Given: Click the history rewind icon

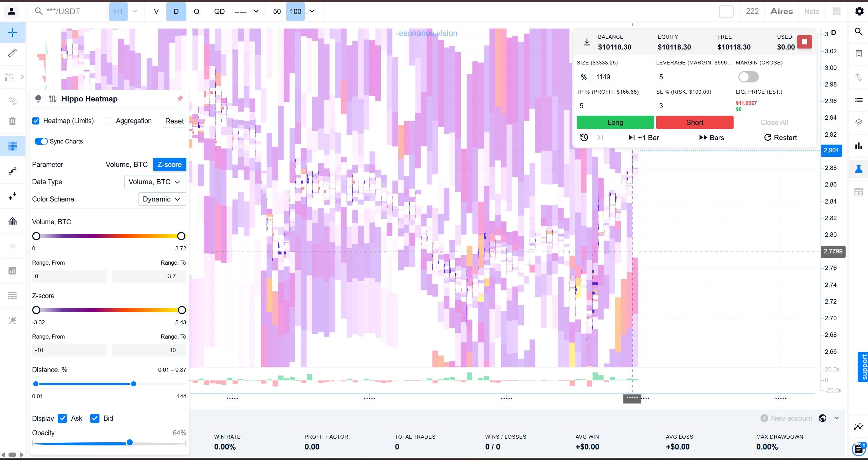Looking at the screenshot, I should 584,137.
